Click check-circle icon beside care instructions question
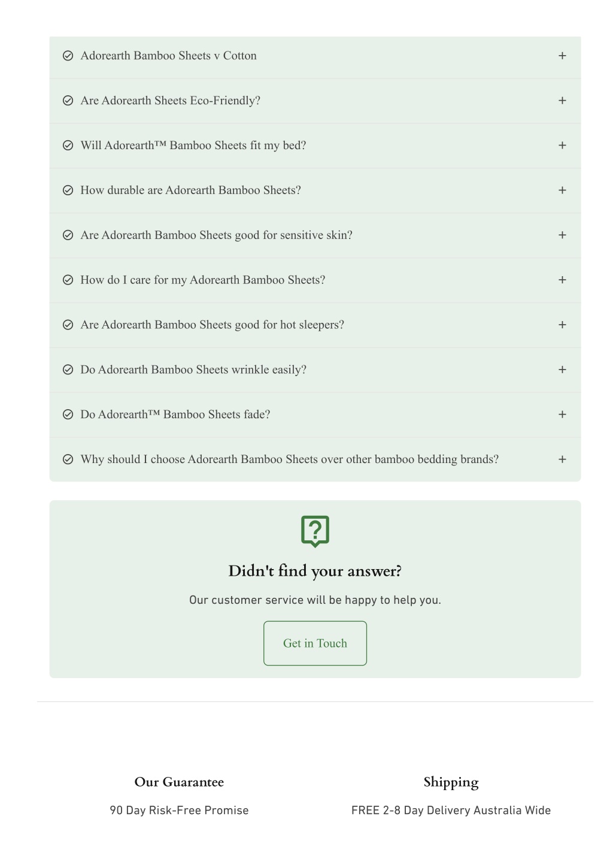The height and width of the screenshot is (868, 613). [68, 280]
